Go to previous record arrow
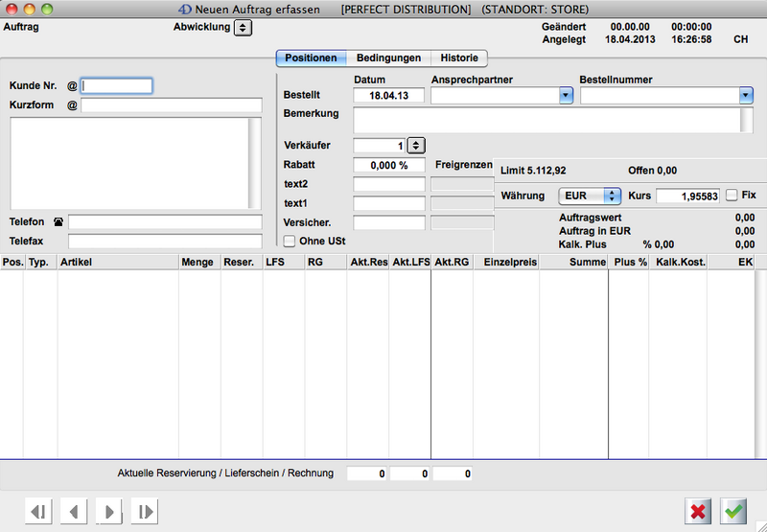Screen dimensions: 767x532 click(74, 512)
